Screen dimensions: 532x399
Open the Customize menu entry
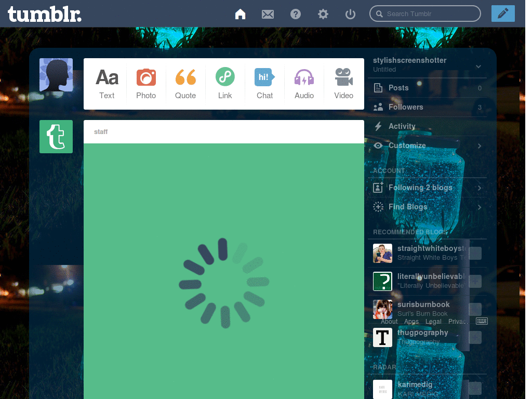(x=427, y=145)
